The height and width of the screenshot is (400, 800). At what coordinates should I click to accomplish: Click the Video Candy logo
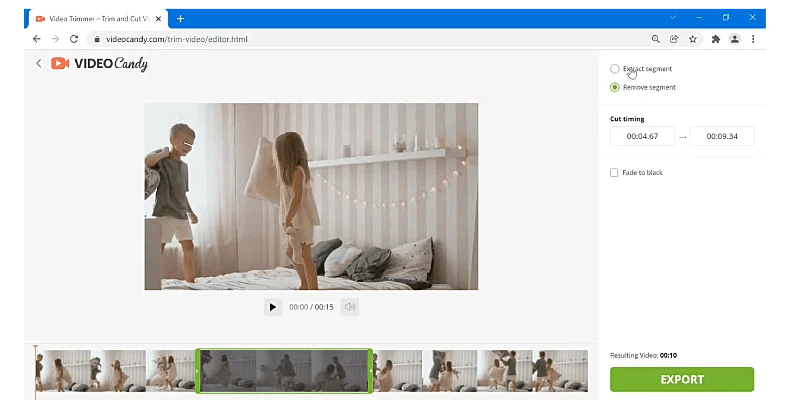(x=99, y=63)
